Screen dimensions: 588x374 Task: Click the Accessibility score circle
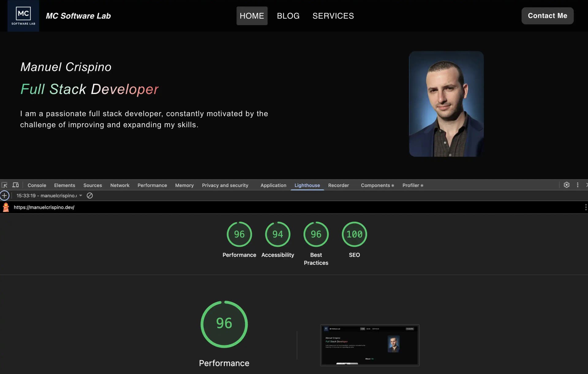tap(277, 234)
